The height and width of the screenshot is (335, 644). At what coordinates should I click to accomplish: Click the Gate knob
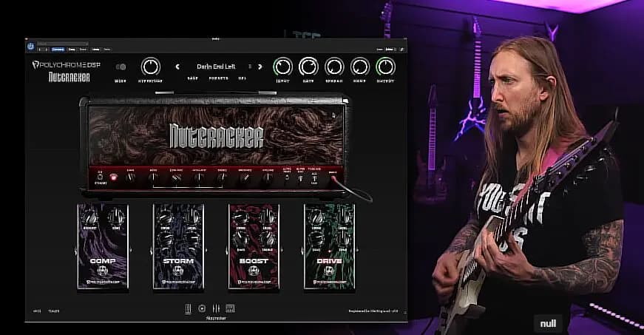click(x=308, y=67)
